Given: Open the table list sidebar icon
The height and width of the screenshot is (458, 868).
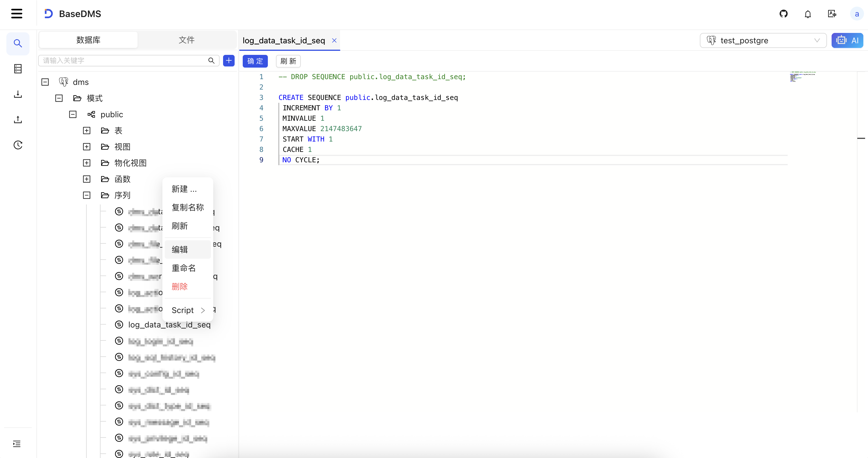Looking at the screenshot, I should tap(18, 69).
